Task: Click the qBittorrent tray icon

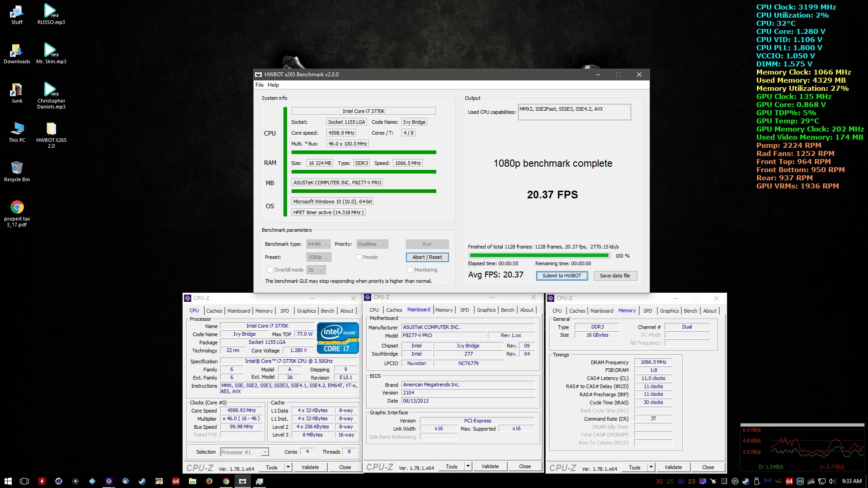Action: [x=735, y=481]
